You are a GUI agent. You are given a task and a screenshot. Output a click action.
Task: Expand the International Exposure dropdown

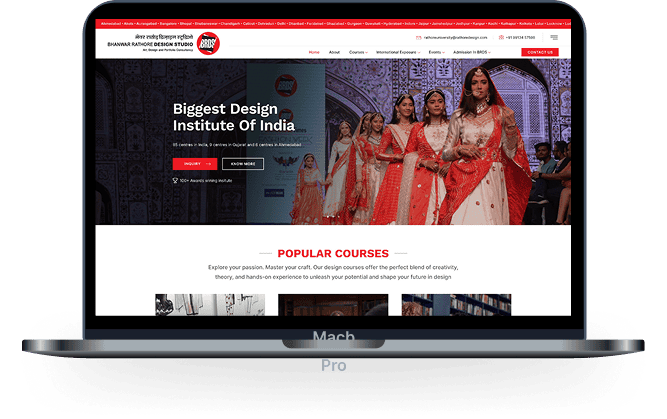398,52
